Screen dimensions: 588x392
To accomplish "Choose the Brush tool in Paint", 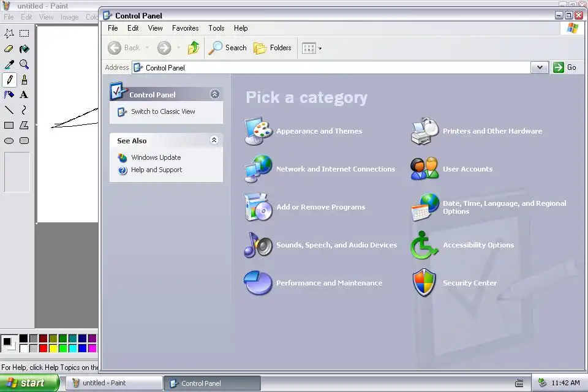I will 24,80.
